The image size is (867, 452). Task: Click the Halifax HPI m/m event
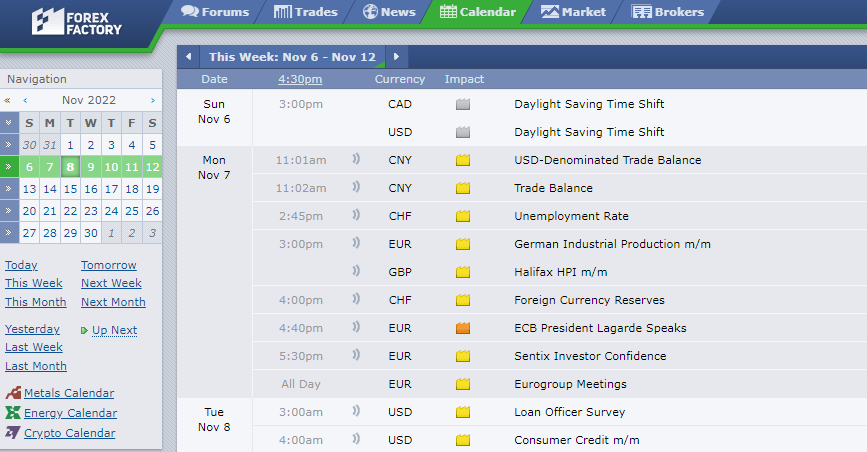coord(561,272)
